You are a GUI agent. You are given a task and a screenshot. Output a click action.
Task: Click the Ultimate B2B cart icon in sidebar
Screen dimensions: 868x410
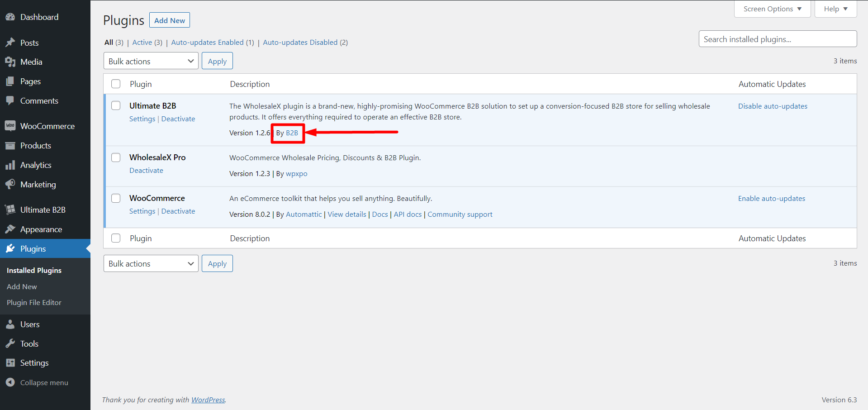click(10, 210)
